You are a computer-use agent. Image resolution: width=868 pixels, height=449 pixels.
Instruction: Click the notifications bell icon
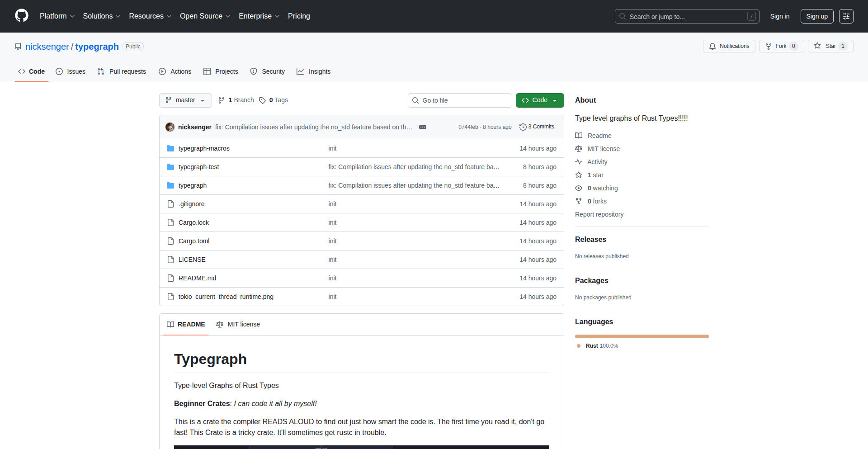[x=712, y=46]
